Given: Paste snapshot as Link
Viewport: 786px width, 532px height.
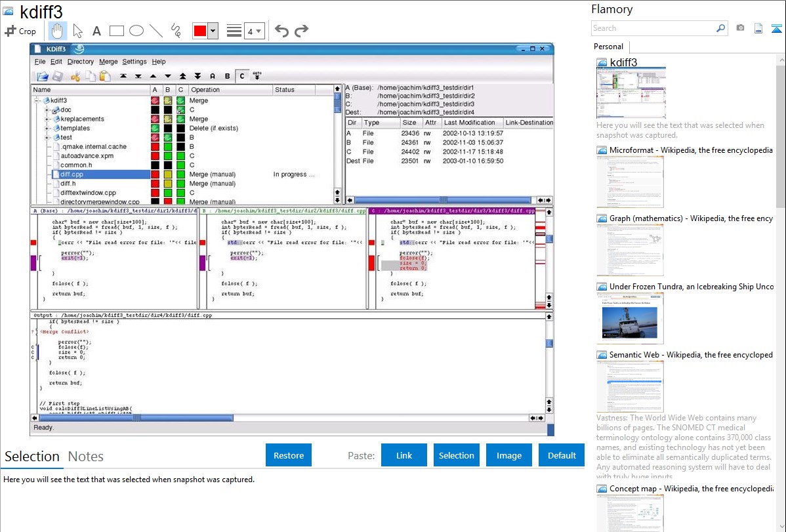Looking at the screenshot, I should tap(404, 455).
